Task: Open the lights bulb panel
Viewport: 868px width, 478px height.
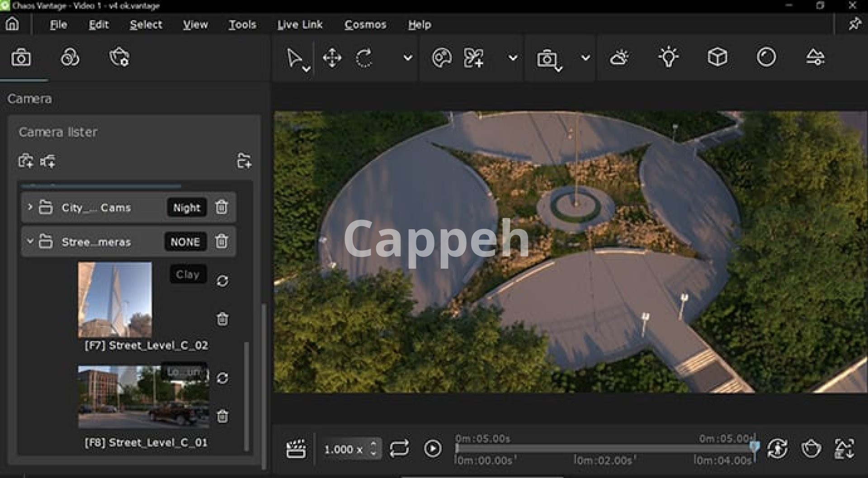Action: tap(668, 57)
